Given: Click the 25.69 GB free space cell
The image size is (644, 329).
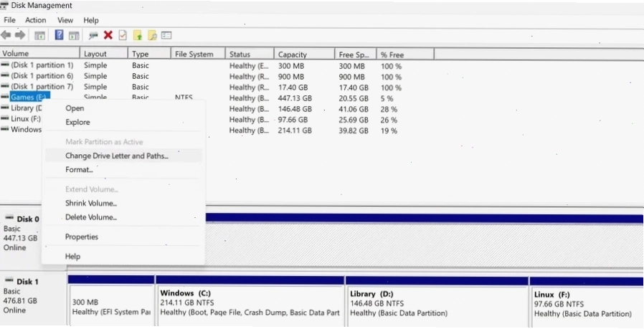Looking at the screenshot, I should (354, 120).
